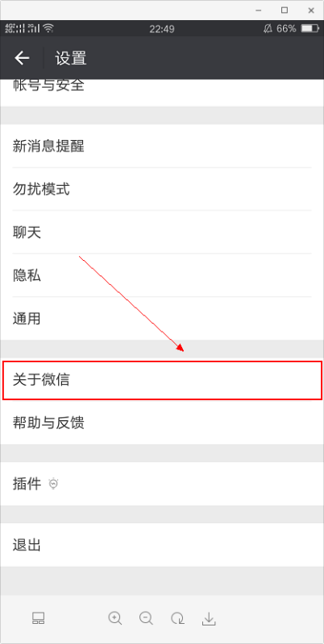Go to 通用 settings
This screenshot has width=324, height=644.
pyautogui.click(x=162, y=319)
